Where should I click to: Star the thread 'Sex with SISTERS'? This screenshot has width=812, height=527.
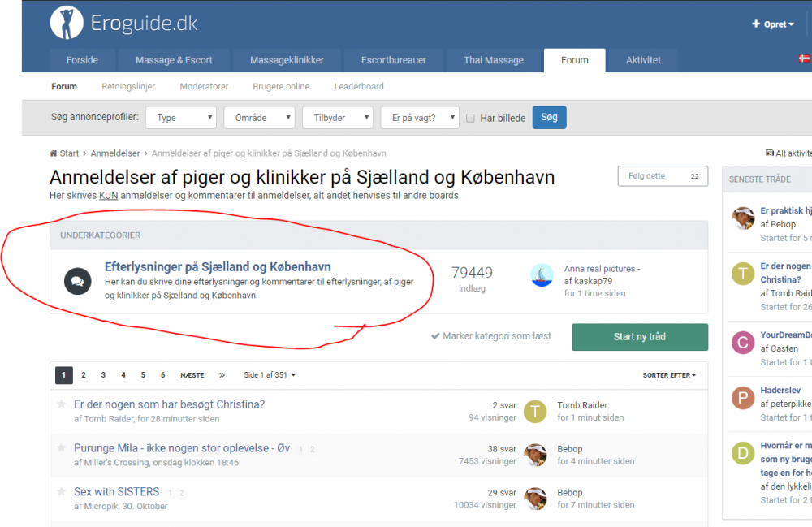coord(61,491)
